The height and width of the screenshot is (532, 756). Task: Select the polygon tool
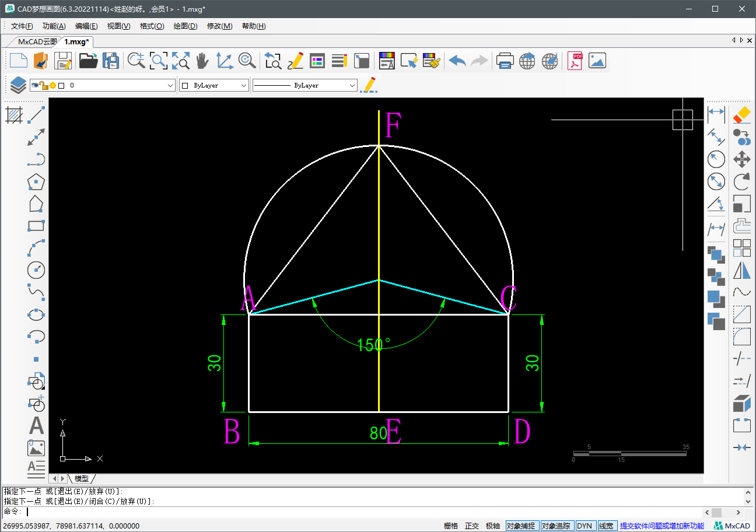point(36,181)
